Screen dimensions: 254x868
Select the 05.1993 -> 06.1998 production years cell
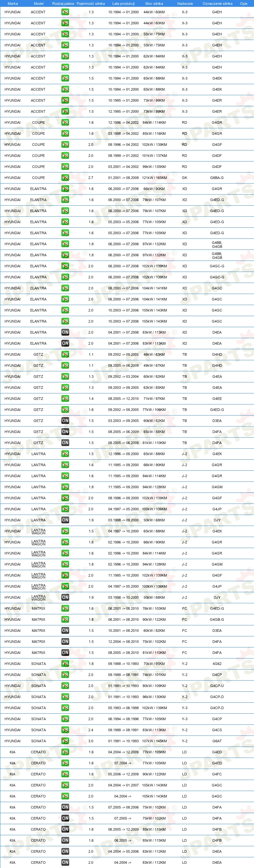[123, 708]
